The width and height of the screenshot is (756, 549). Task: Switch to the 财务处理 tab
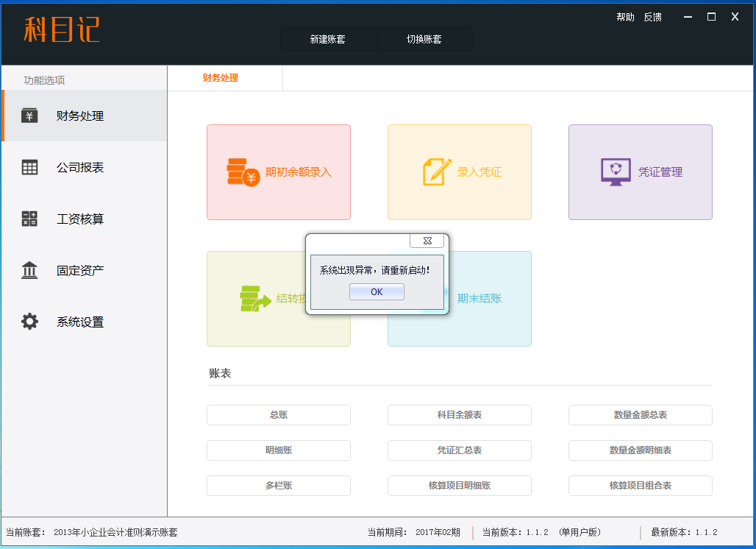pos(221,78)
